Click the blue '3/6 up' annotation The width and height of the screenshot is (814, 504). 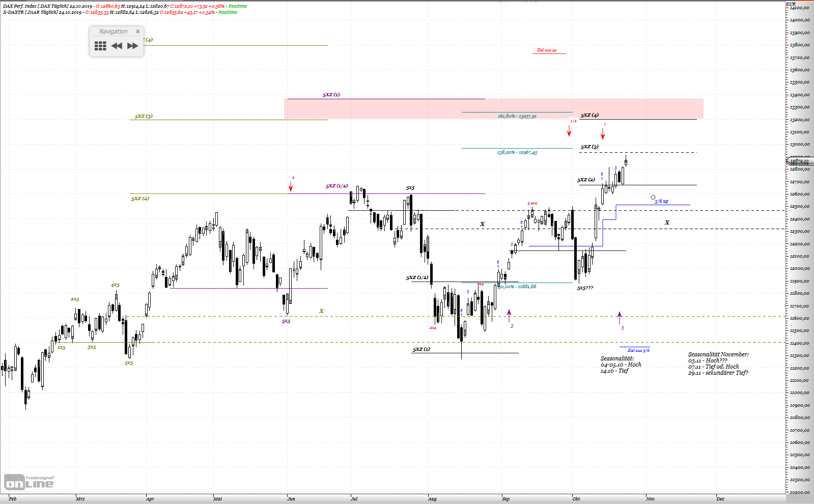tap(661, 201)
